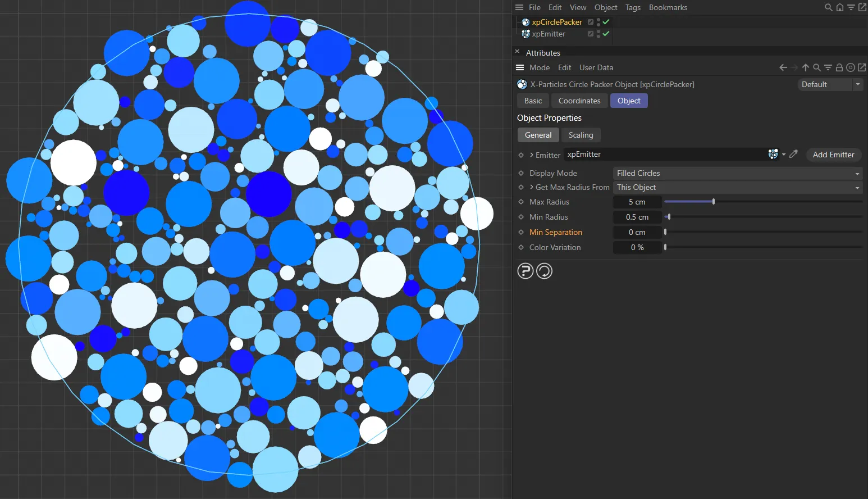
Task: Open the Bookmarks menu
Action: [x=668, y=7]
